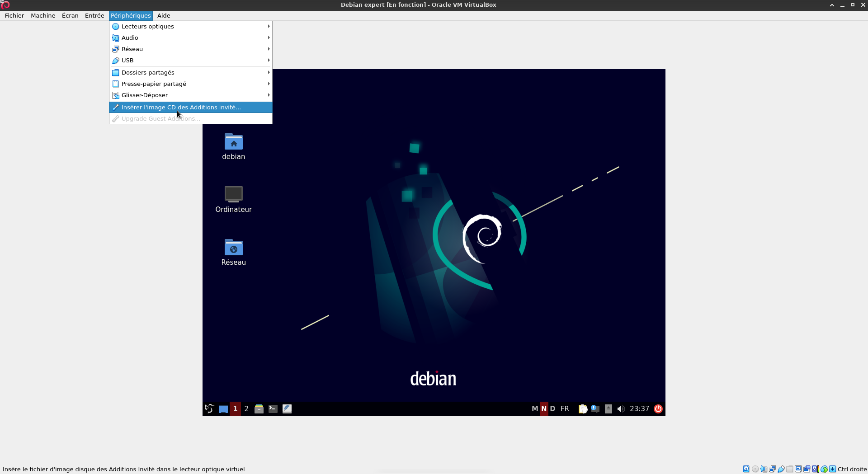Expand the Glisser-Déposer submenu arrow
Viewport: 868px width, 474px height.
pyautogui.click(x=269, y=95)
